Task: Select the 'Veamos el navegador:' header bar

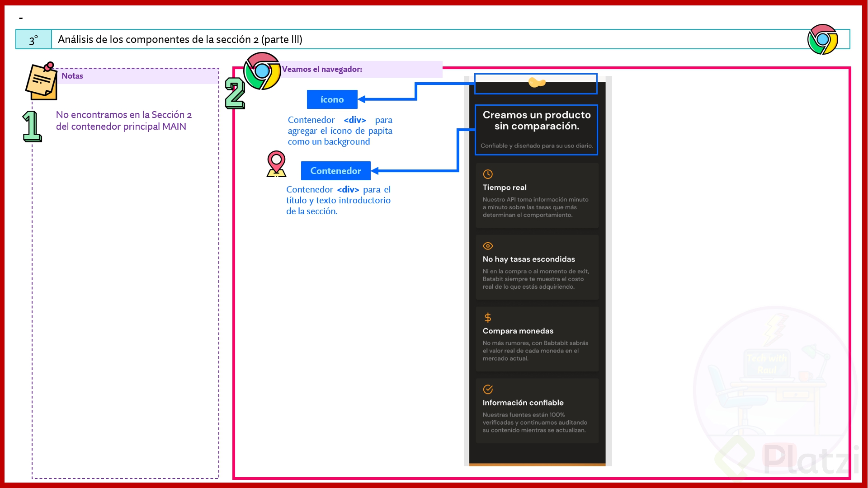Action: pos(362,69)
